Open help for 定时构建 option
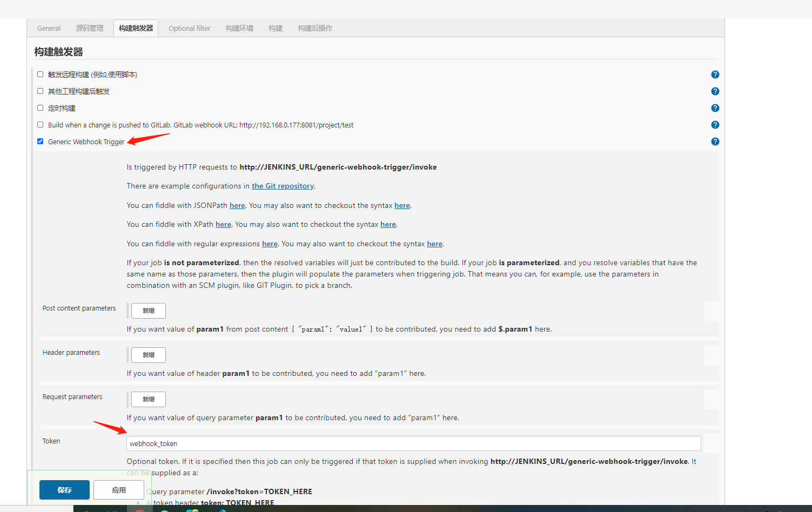Viewport: 812px width, 512px height. coord(715,108)
